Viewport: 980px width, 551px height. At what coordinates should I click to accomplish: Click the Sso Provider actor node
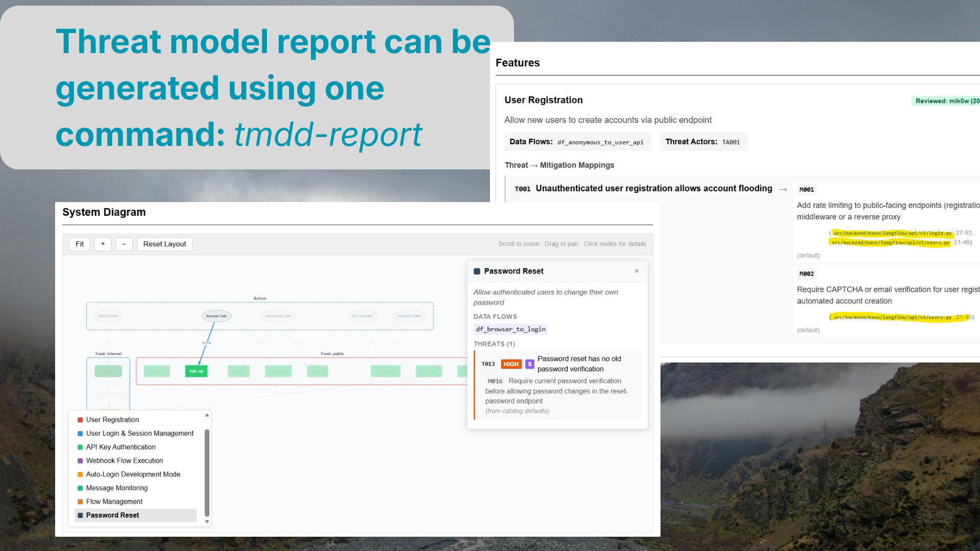coord(108,316)
